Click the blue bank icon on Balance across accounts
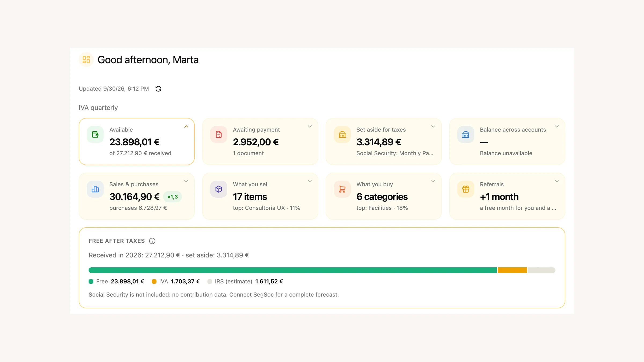This screenshot has height=362, width=644. tap(466, 134)
